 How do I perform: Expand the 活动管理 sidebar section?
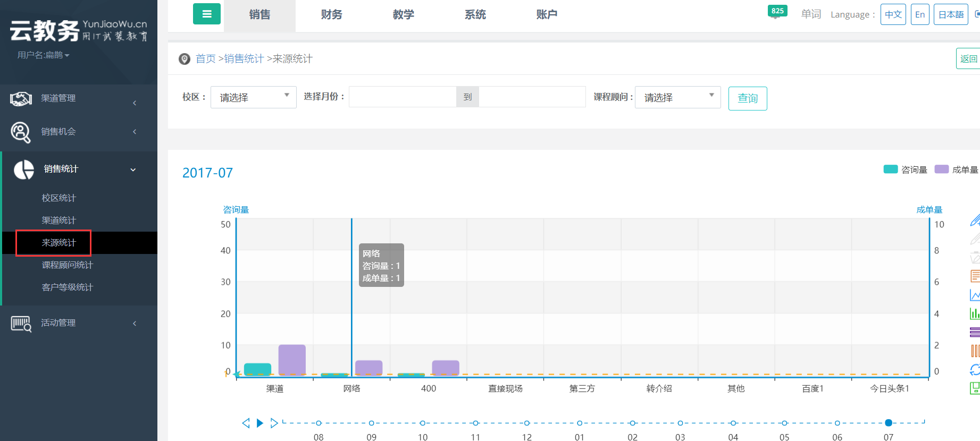point(79,323)
